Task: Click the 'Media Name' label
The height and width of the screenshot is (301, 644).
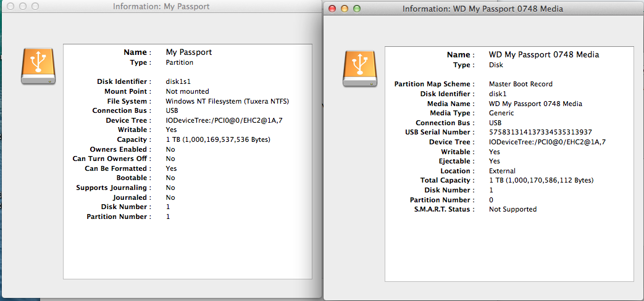Action: (451, 104)
